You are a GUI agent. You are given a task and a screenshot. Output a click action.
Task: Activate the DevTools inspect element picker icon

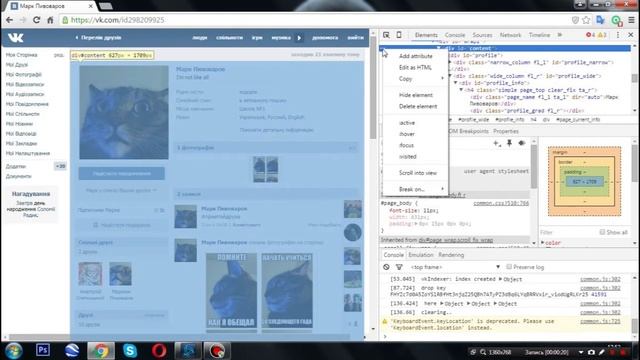click(x=386, y=35)
